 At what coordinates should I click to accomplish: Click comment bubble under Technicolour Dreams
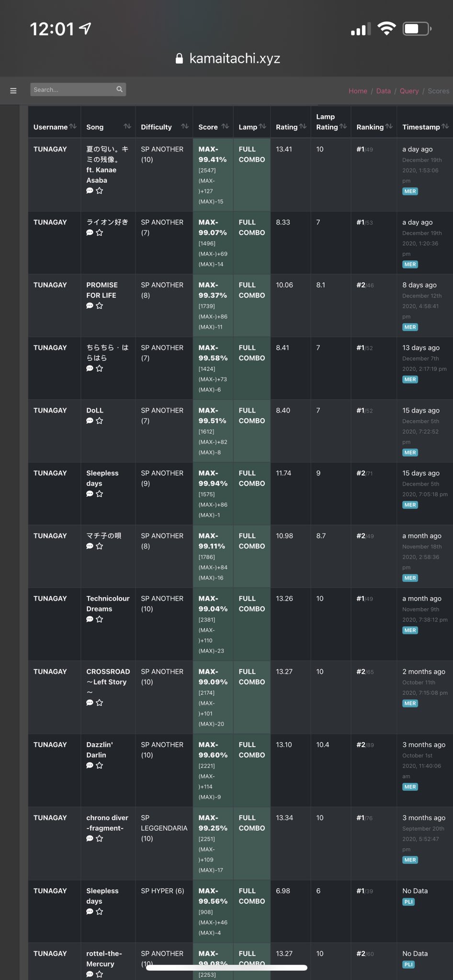coord(90,619)
